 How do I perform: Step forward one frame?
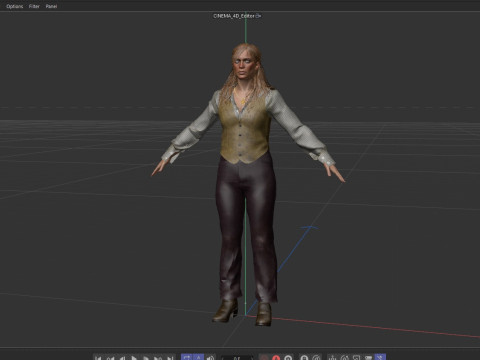(146, 358)
